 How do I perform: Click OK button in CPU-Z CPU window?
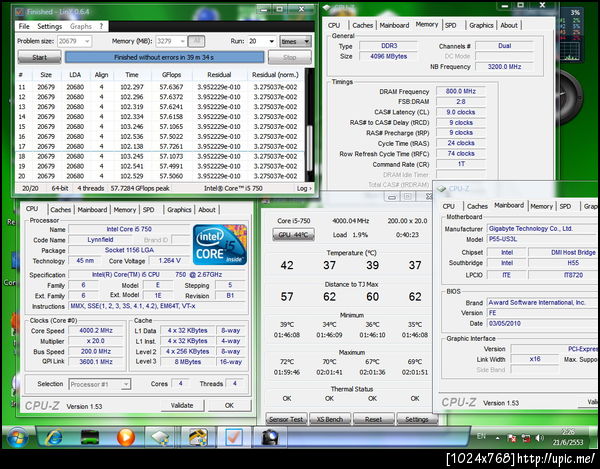click(x=229, y=405)
